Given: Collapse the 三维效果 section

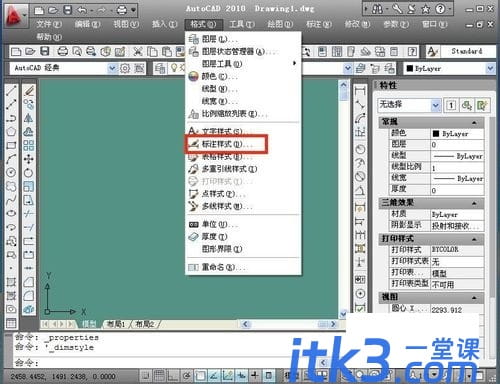Looking at the screenshot, I should point(474,203).
